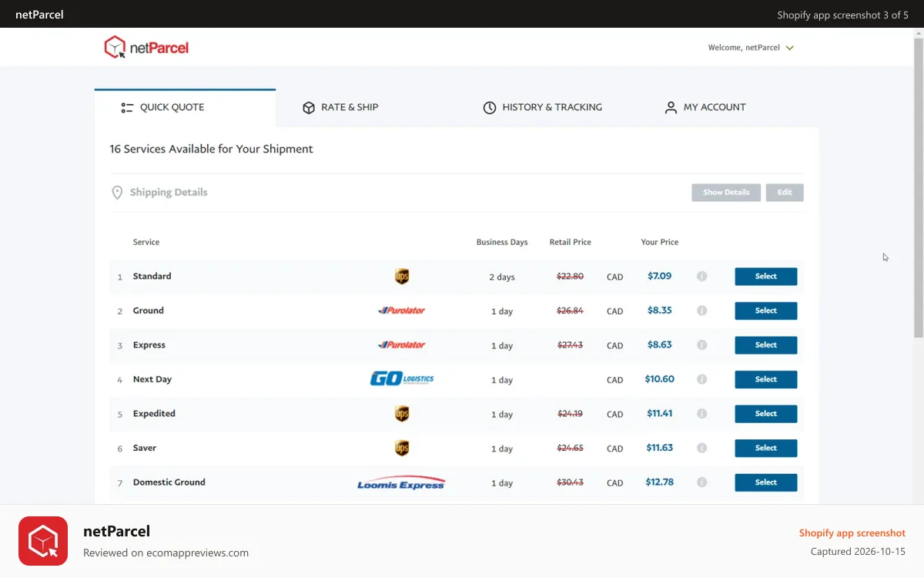Click the netParcel logo in the header

pyautogui.click(x=146, y=48)
